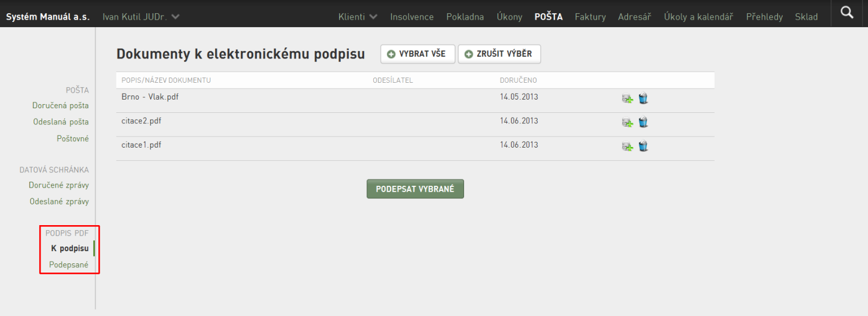Delete citace2.pdf using the trash icon
868x316 pixels.
(643, 123)
